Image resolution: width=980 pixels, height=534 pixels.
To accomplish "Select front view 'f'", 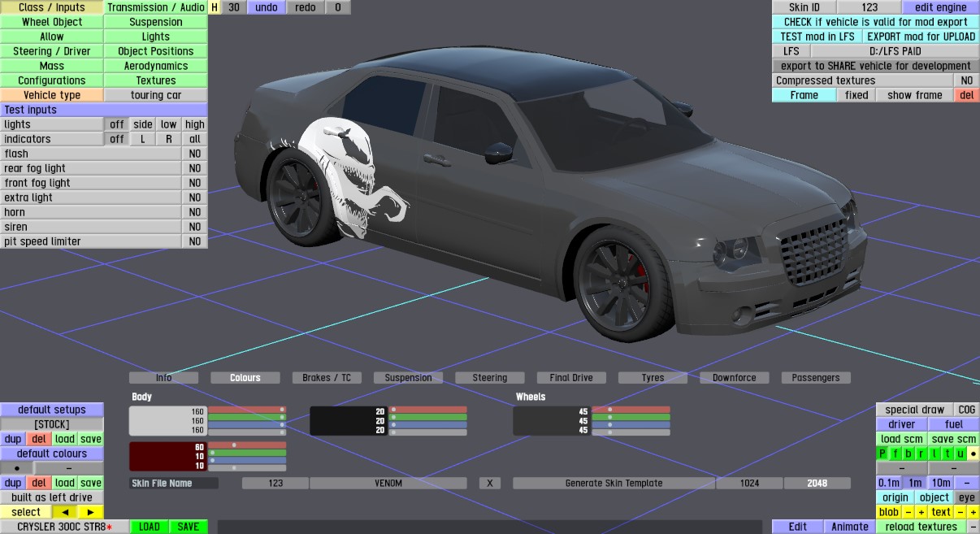I will (895, 454).
